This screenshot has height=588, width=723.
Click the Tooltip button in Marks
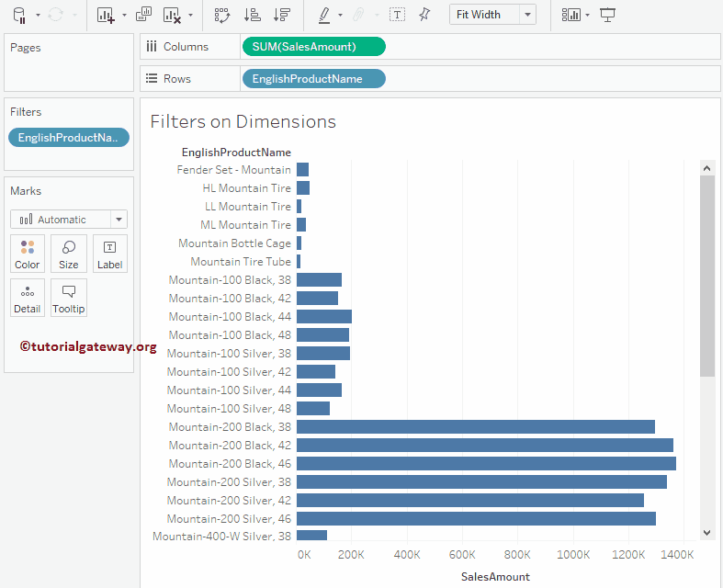click(69, 298)
